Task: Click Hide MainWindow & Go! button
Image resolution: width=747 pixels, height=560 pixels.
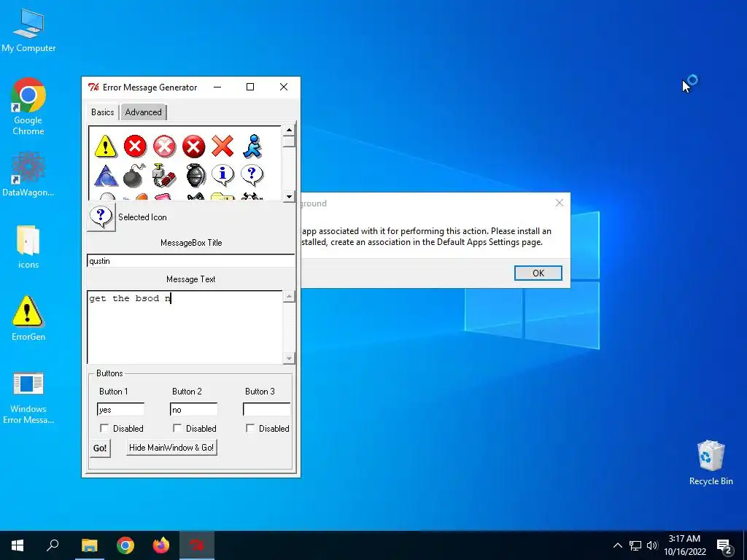Action: [171, 448]
